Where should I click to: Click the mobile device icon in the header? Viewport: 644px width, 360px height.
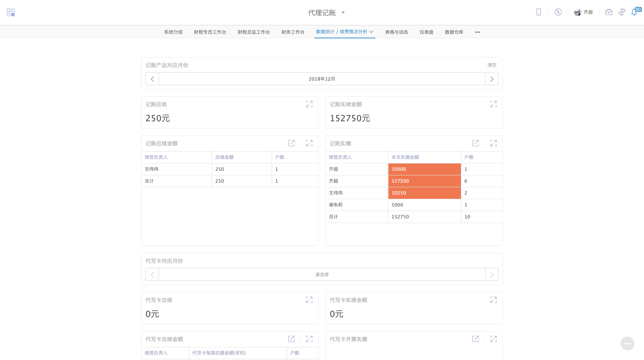click(538, 12)
